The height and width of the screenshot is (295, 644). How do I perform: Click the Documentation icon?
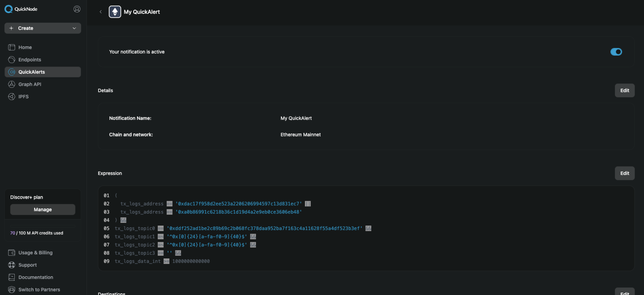point(12,277)
